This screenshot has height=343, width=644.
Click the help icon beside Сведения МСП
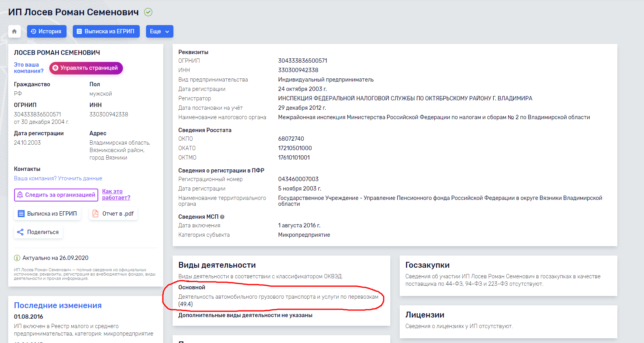222,217
